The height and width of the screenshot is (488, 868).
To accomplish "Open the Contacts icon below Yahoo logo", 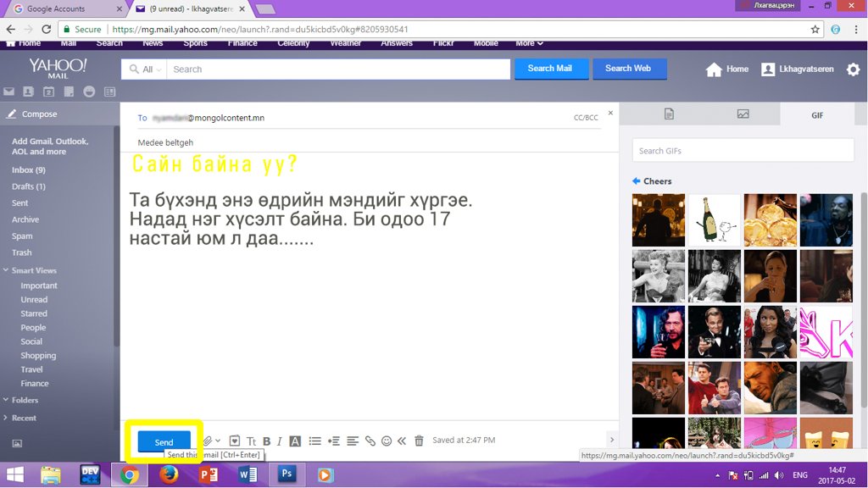I will point(28,91).
